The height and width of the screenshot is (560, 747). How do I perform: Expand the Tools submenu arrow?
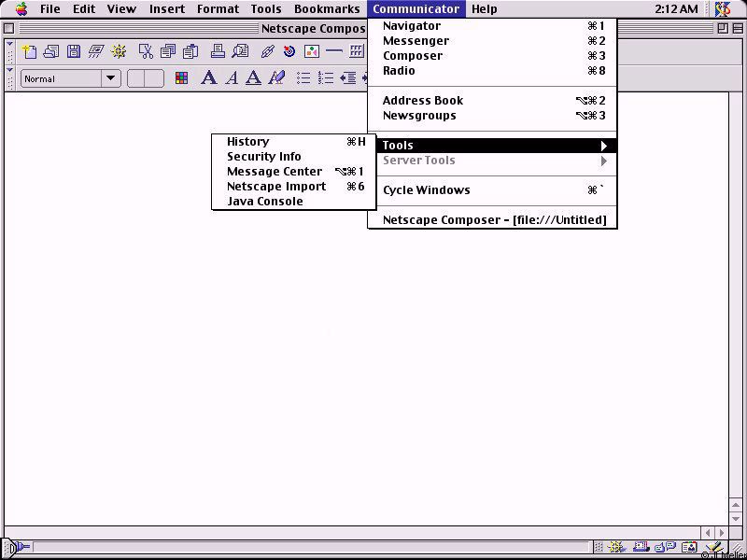tap(603, 146)
